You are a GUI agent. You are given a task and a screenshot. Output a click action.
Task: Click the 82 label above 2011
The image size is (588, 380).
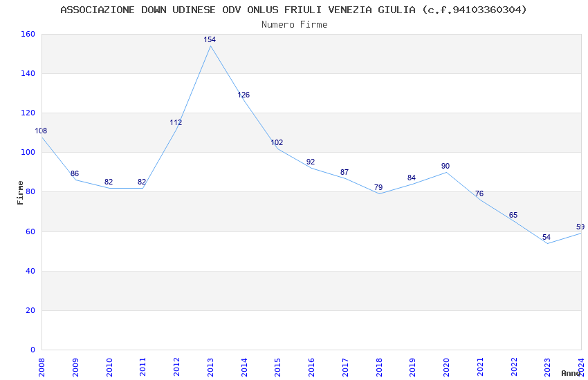(142, 182)
